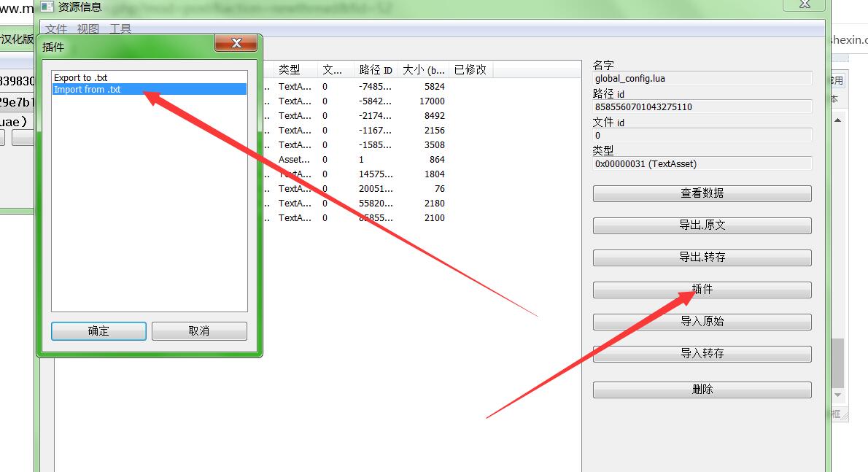Select "Import from .txt" plugin entry
This screenshot has height=472, width=868.
point(88,90)
